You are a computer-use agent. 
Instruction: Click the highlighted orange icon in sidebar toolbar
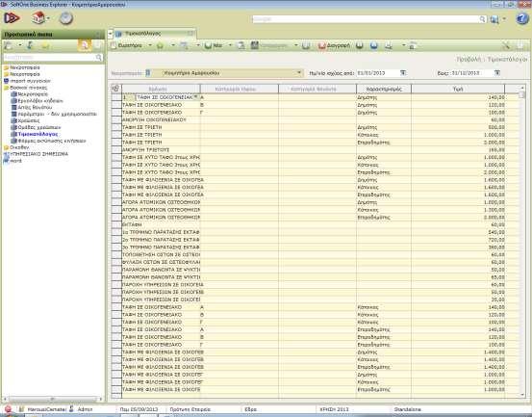click(84, 45)
